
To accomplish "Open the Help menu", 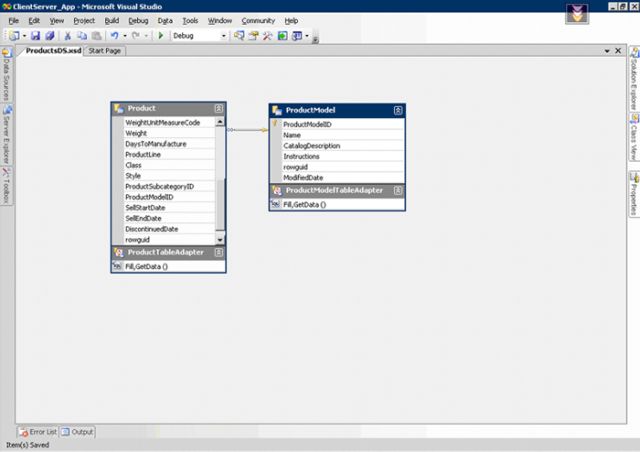I will pyautogui.click(x=291, y=21).
